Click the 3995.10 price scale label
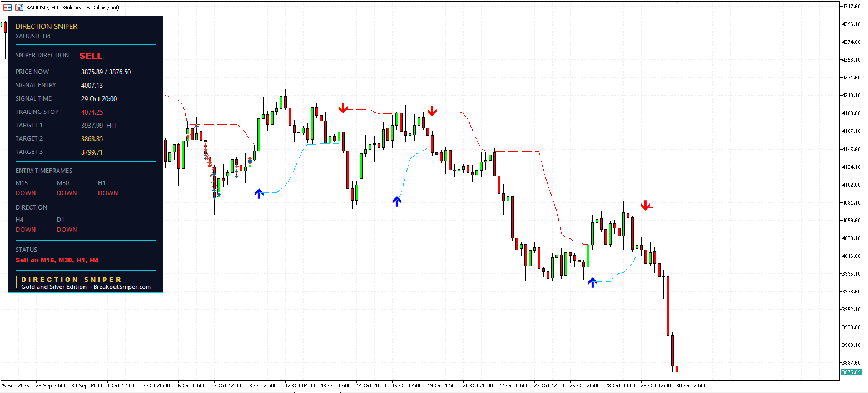The image size is (868, 393). click(852, 274)
